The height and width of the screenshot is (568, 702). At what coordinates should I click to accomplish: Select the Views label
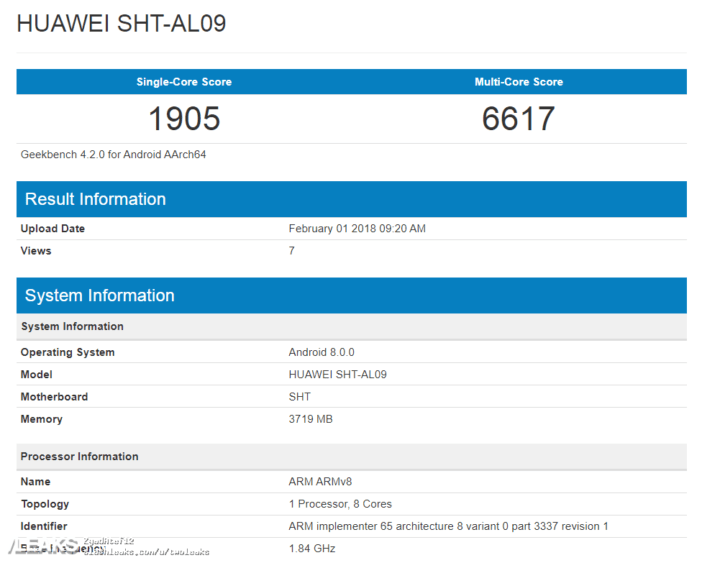36,251
